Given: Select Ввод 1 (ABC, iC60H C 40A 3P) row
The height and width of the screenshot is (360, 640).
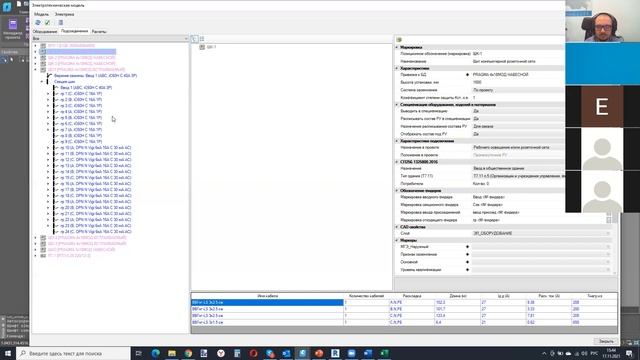Looking at the screenshot, I should 86,88.
